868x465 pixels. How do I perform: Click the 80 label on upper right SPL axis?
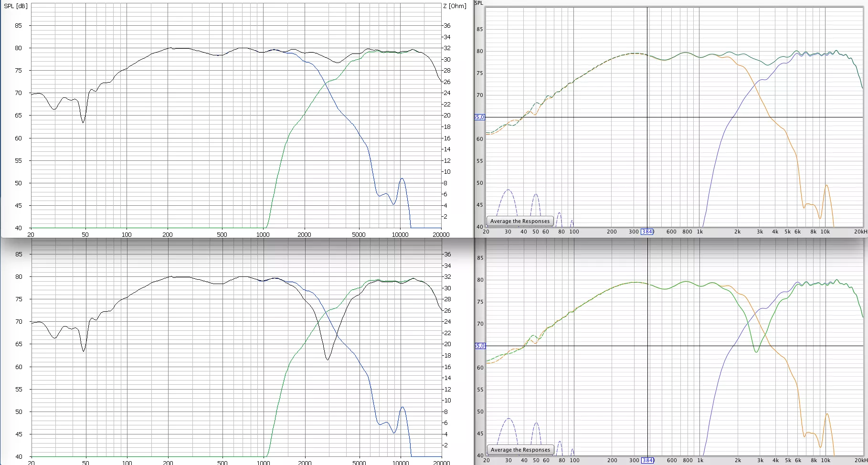point(479,51)
